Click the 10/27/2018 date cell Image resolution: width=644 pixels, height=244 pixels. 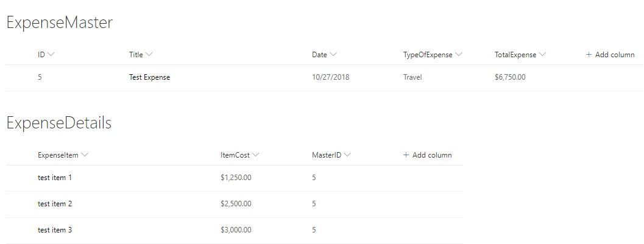coord(331,78)
